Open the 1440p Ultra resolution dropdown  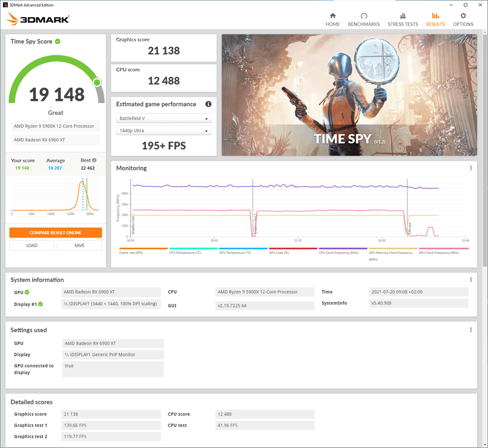163,131
